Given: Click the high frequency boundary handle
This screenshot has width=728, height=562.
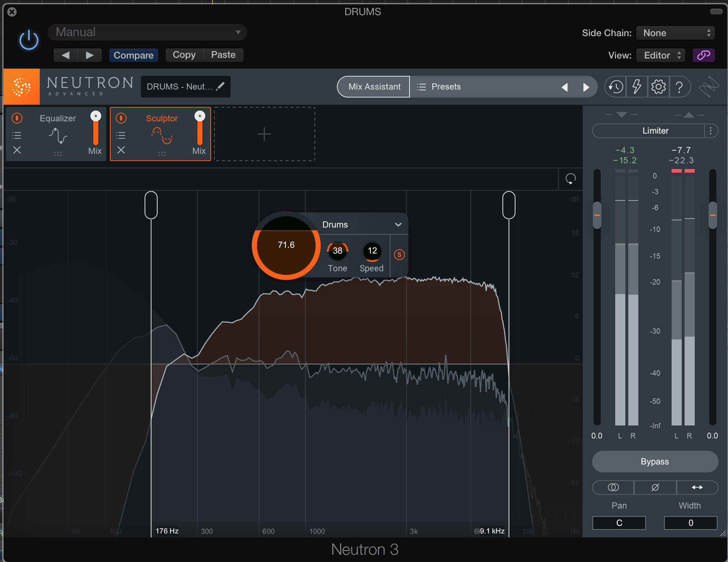Looking at the screenshot, I should coord(509,205).
